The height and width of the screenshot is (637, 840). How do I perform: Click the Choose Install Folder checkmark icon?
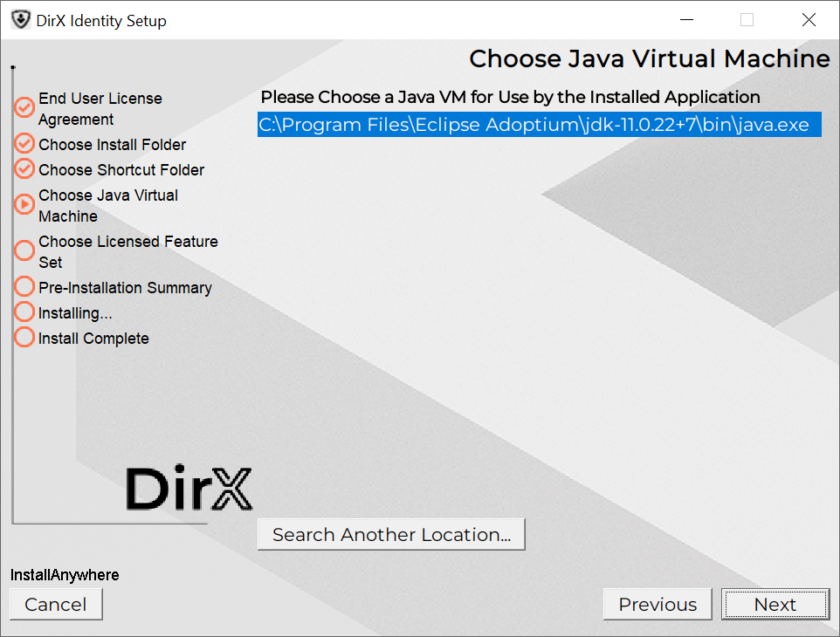(24, 144)
